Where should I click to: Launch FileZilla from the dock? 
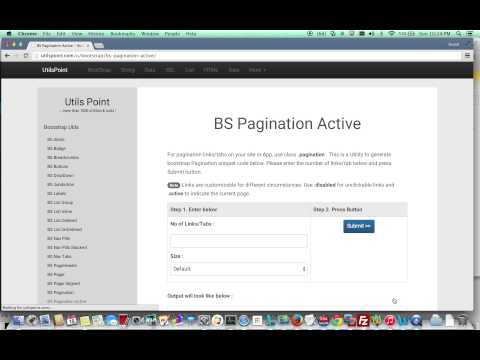pyautogui.click(x=363, y=321)
